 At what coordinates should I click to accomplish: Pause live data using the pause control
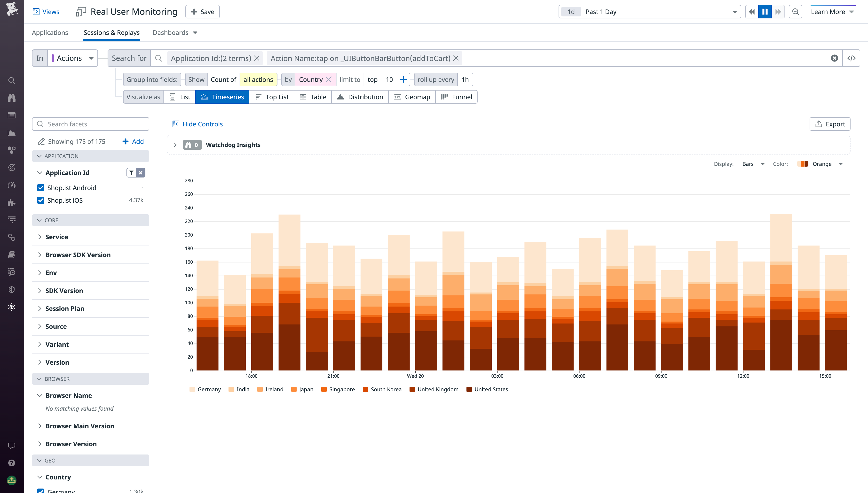pos(765,11)
